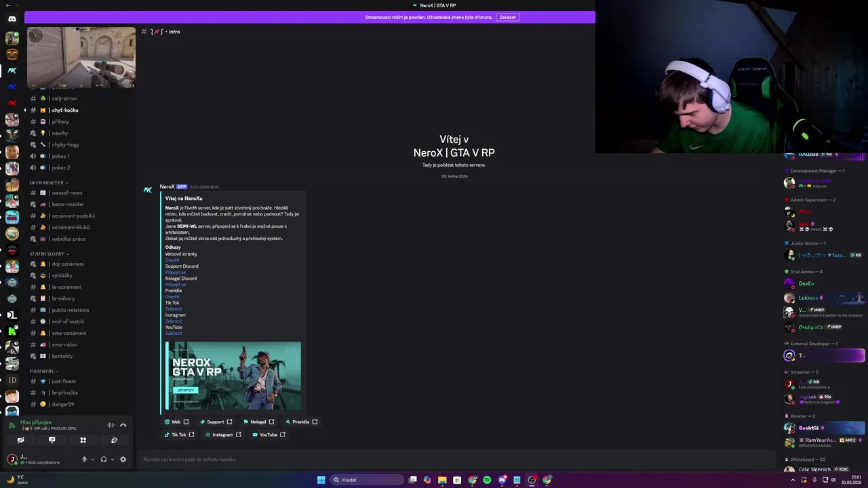
Task: Collapse the PARTNERS category
Action: [43, 371]
